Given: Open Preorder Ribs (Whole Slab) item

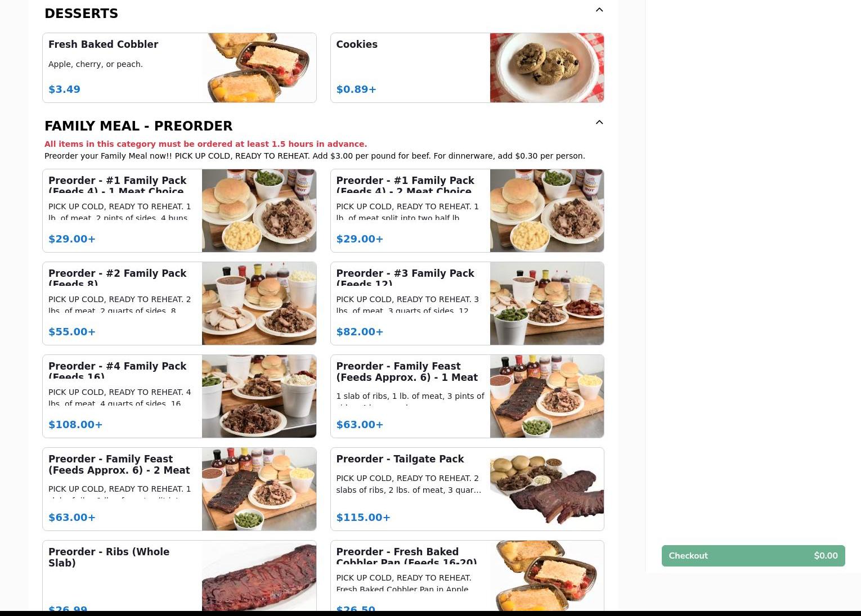Looking at the screenshot, I should [179, 575].
